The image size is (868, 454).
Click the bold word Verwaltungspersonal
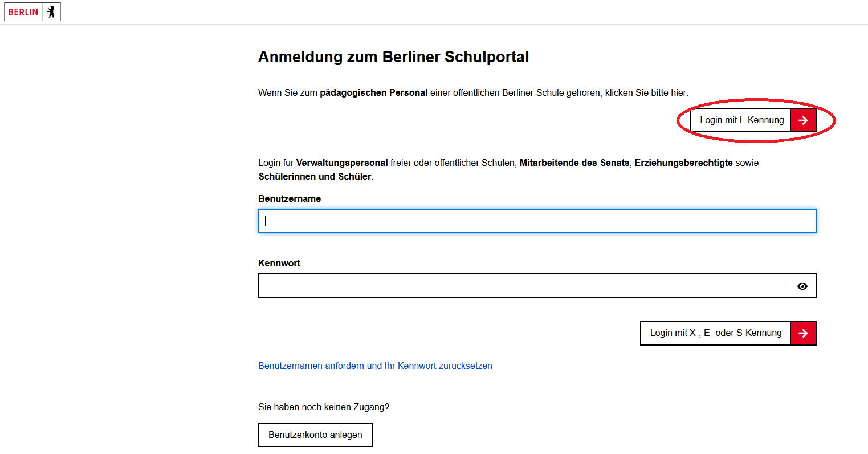[x=342, y=163]
